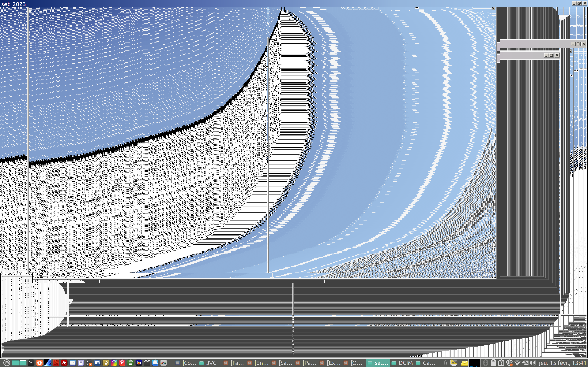Viewport: 588px width, 367px height.
Task: Open the fr keyboard layout indicator
Action: click(x=446, y=363)
